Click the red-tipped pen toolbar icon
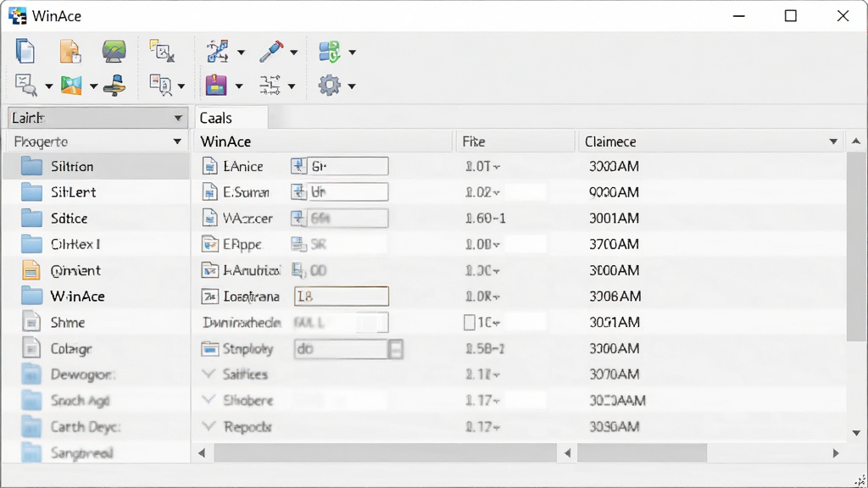Image resolution: width=868 pixels, height=488 pixels. tap(271, 52)
